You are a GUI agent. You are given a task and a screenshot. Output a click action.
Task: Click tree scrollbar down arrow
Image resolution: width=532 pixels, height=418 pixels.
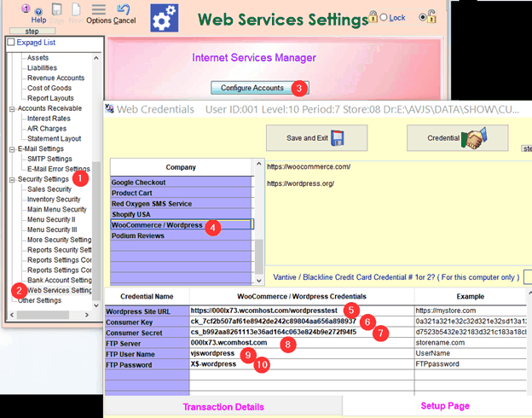pyautogui.click(x=96, y=305)
